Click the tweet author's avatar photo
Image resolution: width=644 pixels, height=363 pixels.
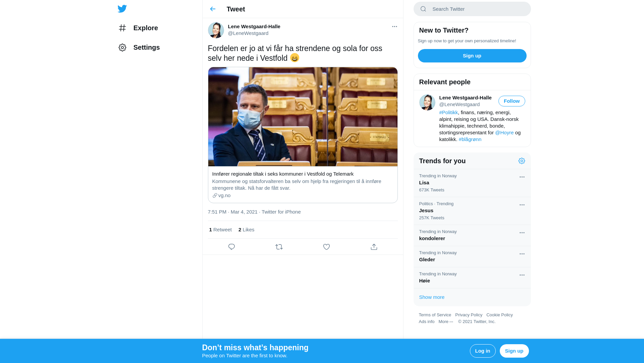pyautogui.click(x=216, y=30)
